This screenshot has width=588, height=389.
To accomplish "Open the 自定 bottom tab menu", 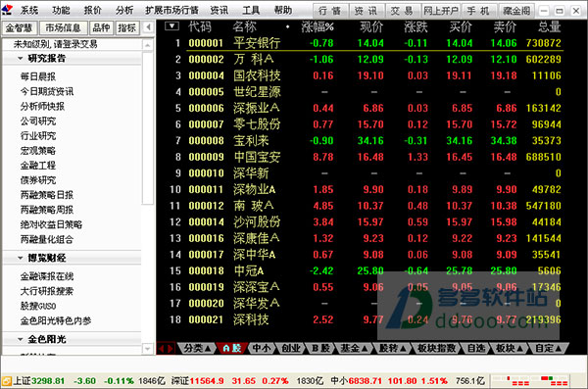I will coord(548,349).
